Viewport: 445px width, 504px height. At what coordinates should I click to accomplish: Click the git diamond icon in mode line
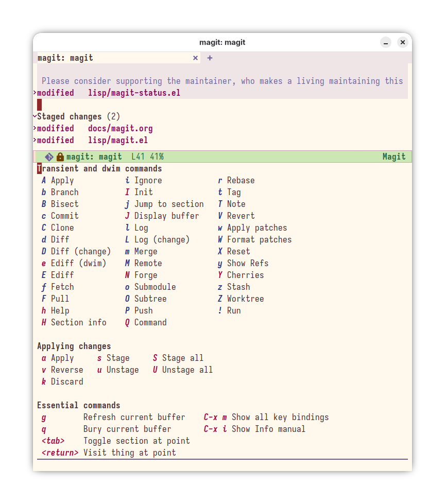49,157
